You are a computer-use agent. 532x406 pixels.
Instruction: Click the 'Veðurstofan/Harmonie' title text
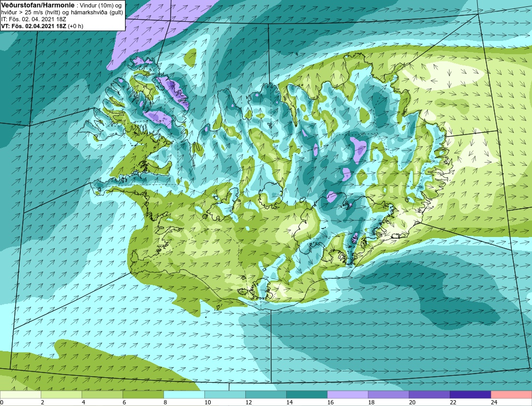click(37, 5)
